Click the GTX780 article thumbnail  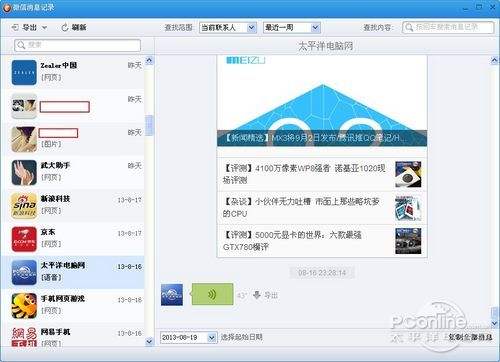pyautogui.click(x=408, y=241)
